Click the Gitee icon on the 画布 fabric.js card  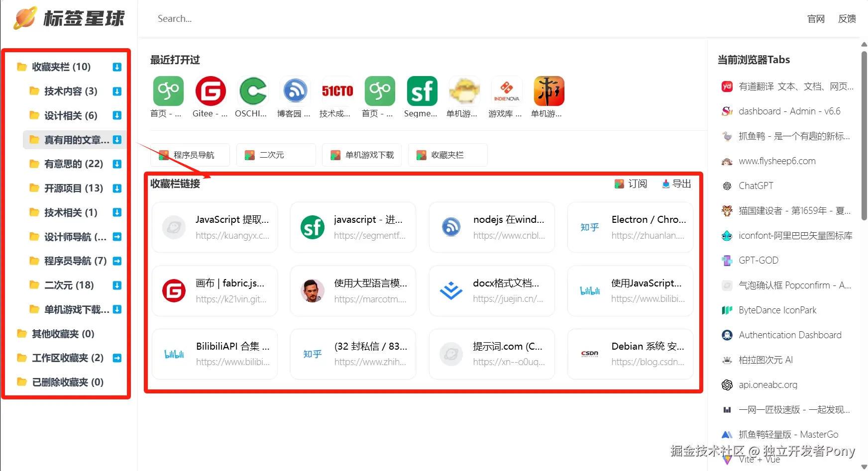[174, 291]
